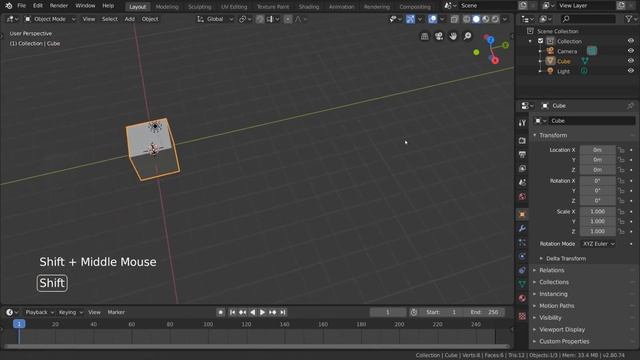Viewport: 640px width, 360px height.
Task: Select rendered viewport shading
Action: click(495, 19)
